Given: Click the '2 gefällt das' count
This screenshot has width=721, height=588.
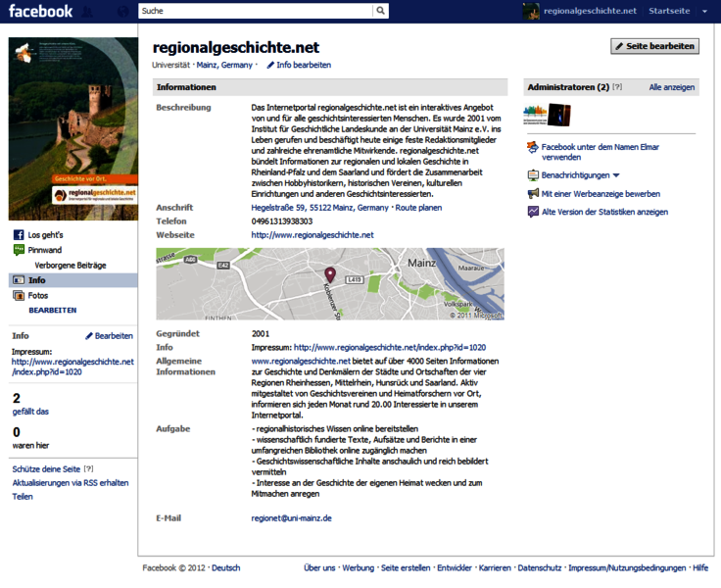Looking at the screenshot, I should point(30,404).
